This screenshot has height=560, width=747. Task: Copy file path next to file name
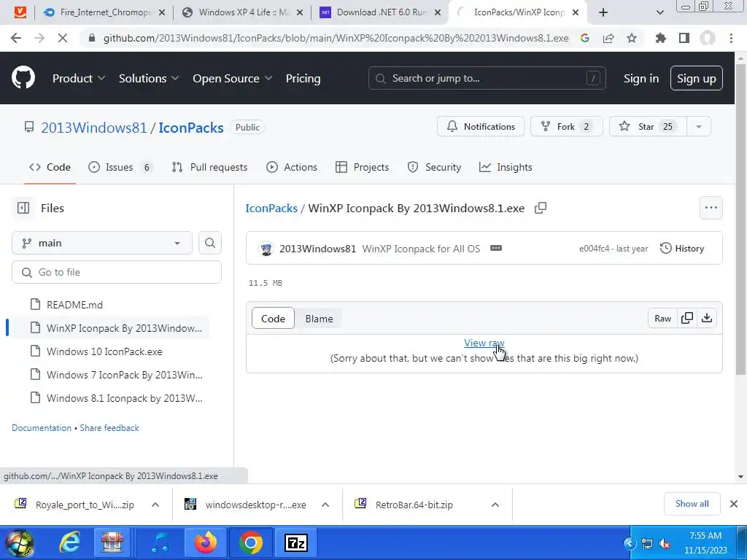541,208
